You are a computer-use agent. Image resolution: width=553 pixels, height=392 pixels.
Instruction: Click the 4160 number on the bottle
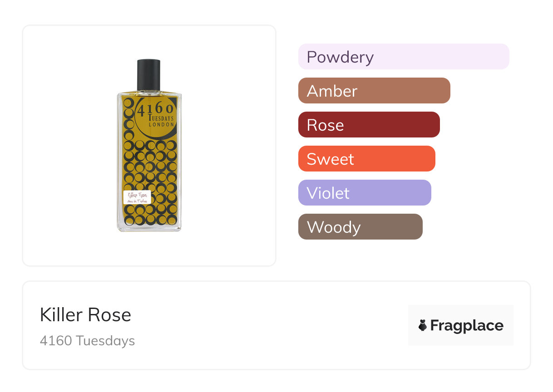pos(155,109)
